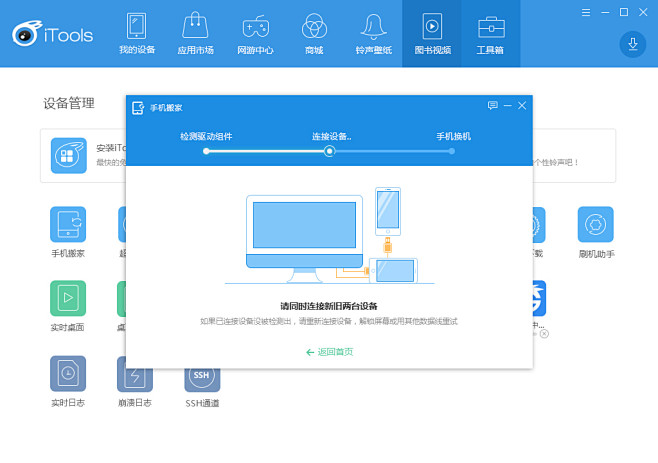Minimize the iTools main window
Image resolution: width=658 pixels, height=463 pixels.
coord(605,13)
